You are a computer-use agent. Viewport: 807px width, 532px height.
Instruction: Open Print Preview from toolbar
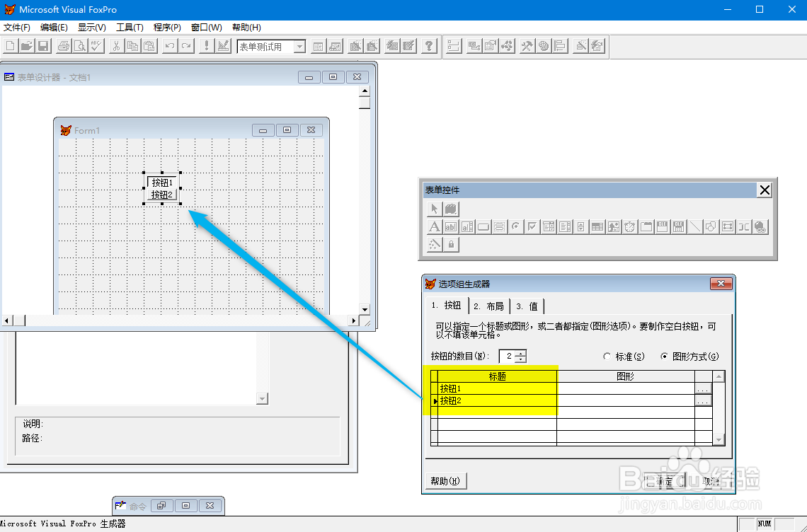pos(80,46)
